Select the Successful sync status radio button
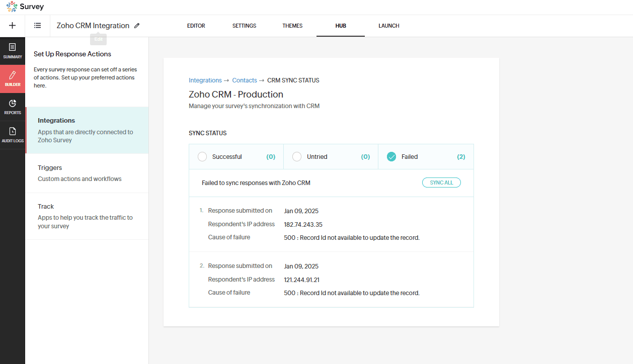This screenshot has width=633, height=364. 202,157
